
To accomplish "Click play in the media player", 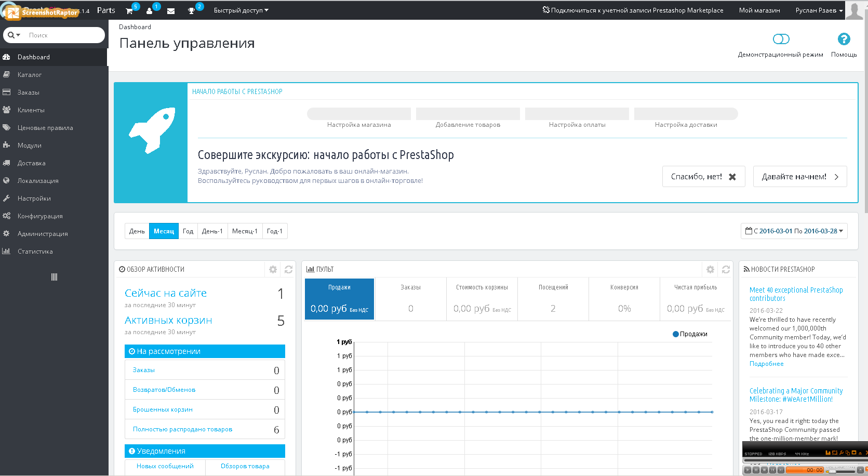I will [747, 470].
